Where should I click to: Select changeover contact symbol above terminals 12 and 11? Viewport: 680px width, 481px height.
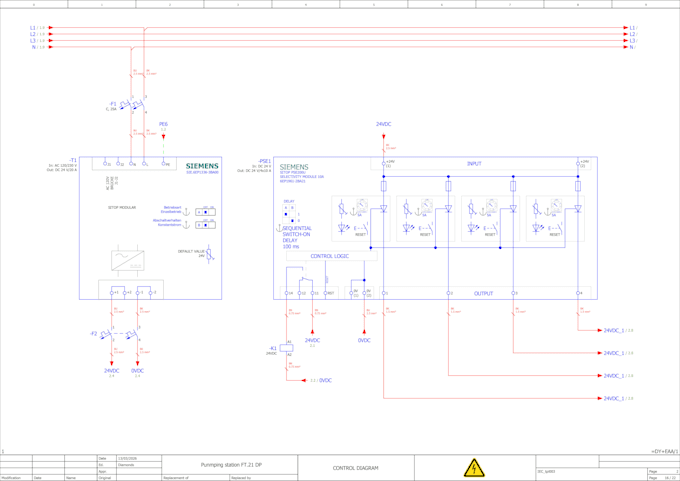307,280
